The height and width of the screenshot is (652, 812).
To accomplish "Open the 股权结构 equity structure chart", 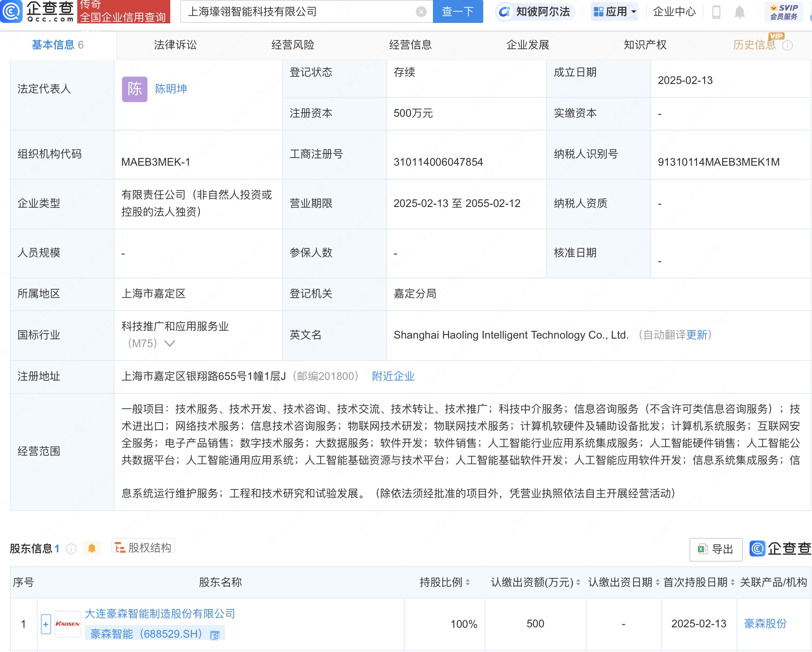I will 143,547.
